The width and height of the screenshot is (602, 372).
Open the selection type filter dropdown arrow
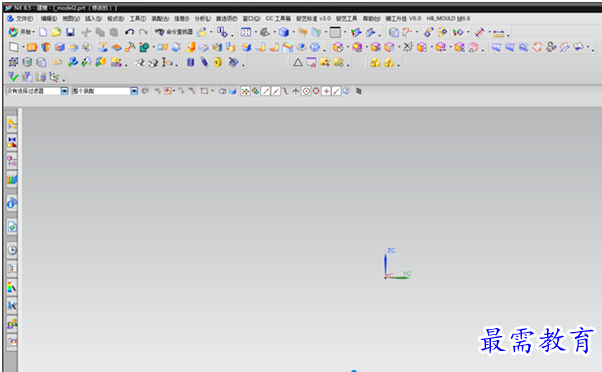pyautogui.click(x=64, y=91)
